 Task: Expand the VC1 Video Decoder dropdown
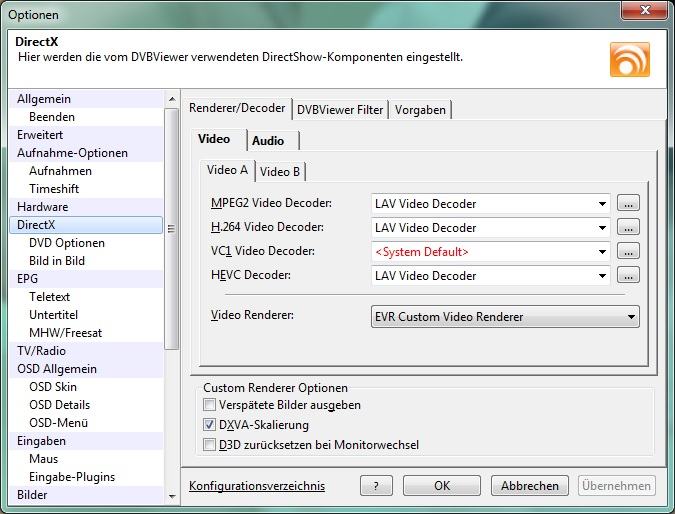tap(490, 252)
